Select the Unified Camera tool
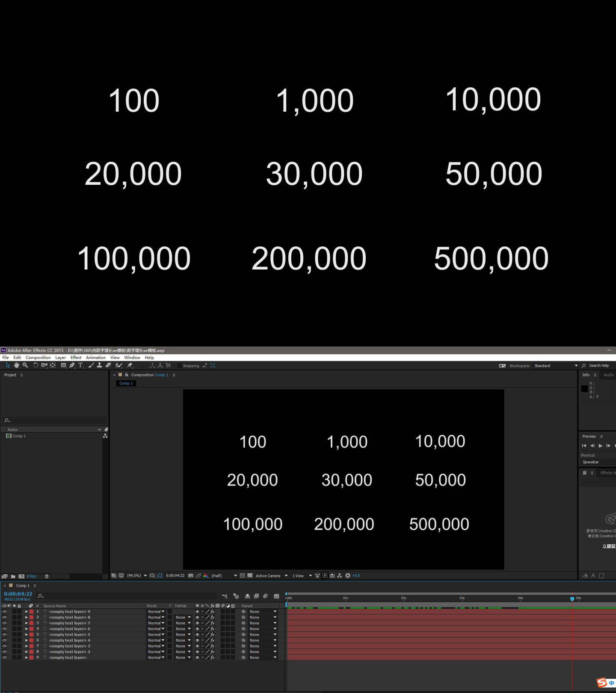 (x=44, y=365)
